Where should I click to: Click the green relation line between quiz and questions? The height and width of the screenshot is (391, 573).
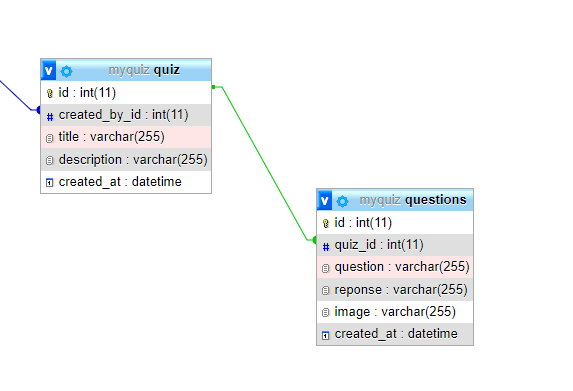[265, 163]
